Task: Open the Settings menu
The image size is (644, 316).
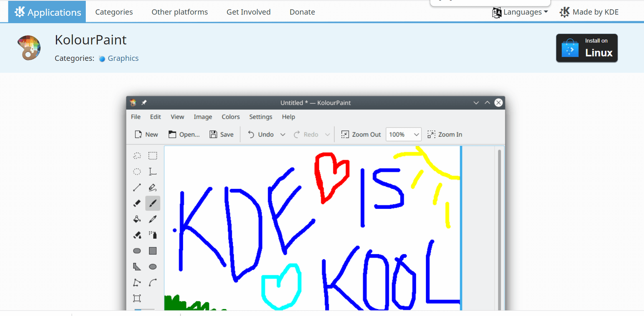Action: tap(260, 117)
